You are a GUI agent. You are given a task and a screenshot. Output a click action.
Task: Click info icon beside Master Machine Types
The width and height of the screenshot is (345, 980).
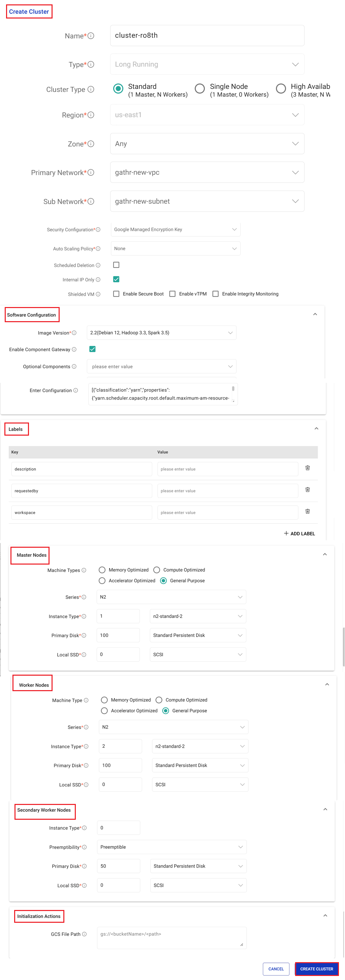click(x=84, y=570)
